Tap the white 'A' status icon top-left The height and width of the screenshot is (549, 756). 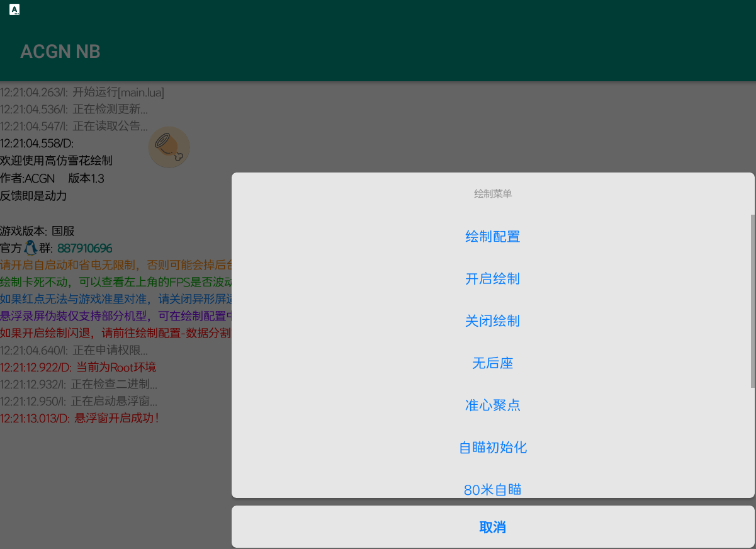(14, 9)
